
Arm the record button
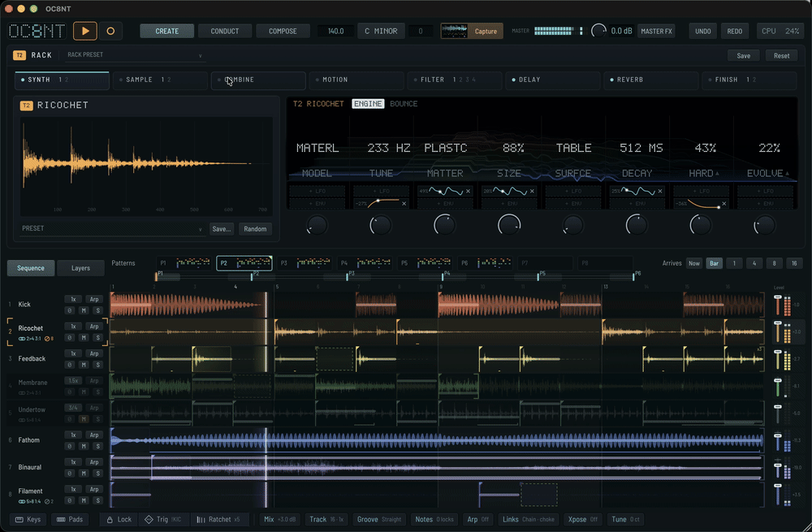click(x=110, y=31)
